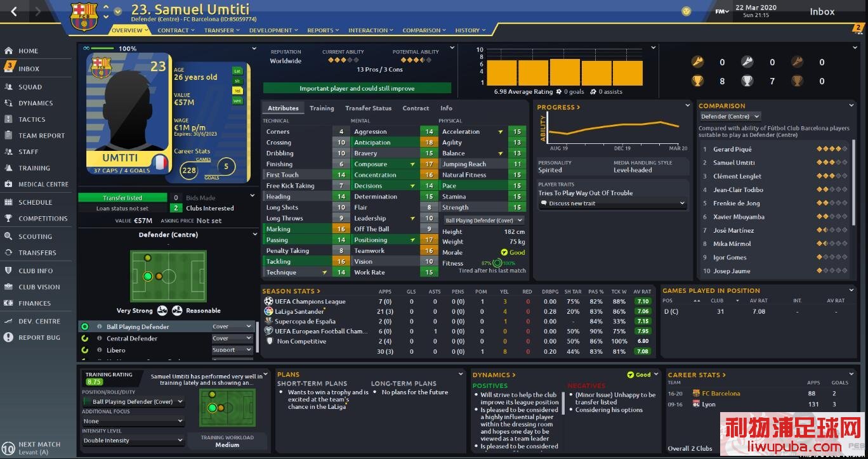
Task: Open the Dynamics panel link
Action: (494, 375)
